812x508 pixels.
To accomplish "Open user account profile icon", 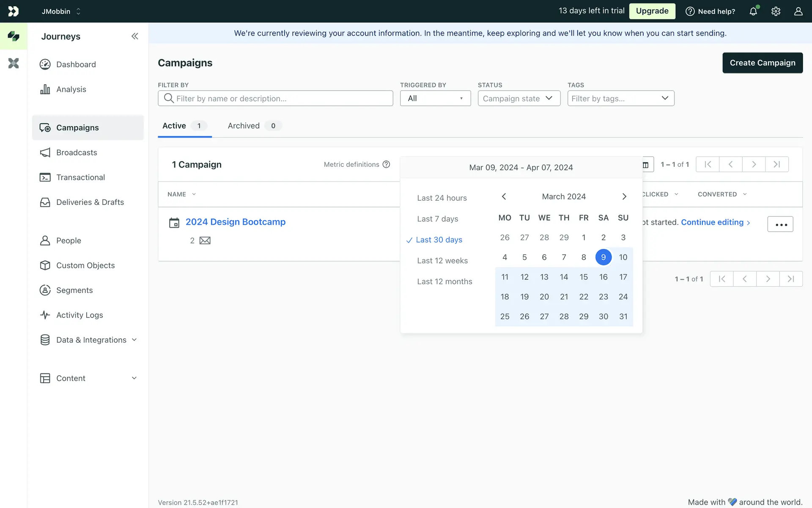I will (798, 11).
